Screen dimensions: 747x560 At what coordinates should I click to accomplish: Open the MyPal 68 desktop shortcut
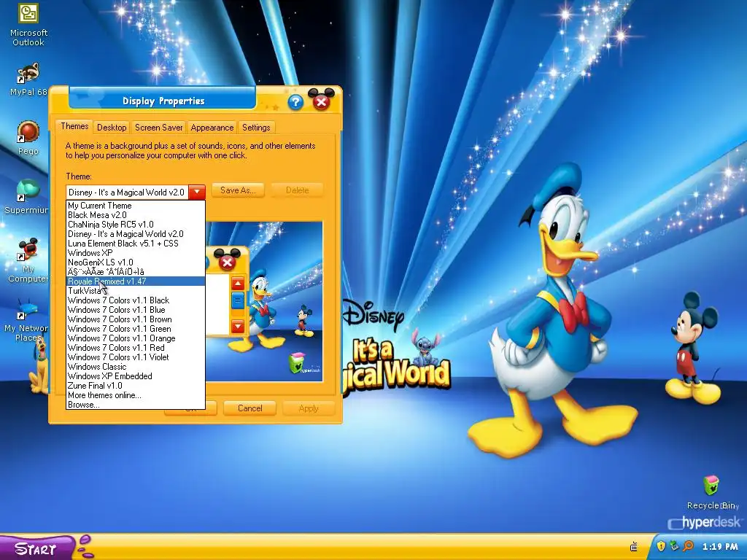click(28, 79)
